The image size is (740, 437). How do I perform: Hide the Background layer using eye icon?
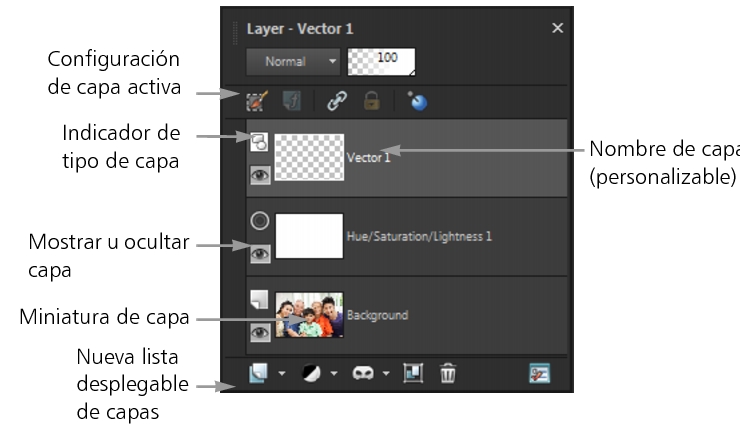pos(260,332)
